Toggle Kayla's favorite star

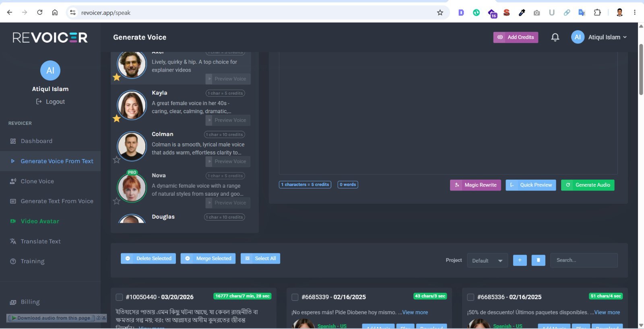click(x=117, y=118)
